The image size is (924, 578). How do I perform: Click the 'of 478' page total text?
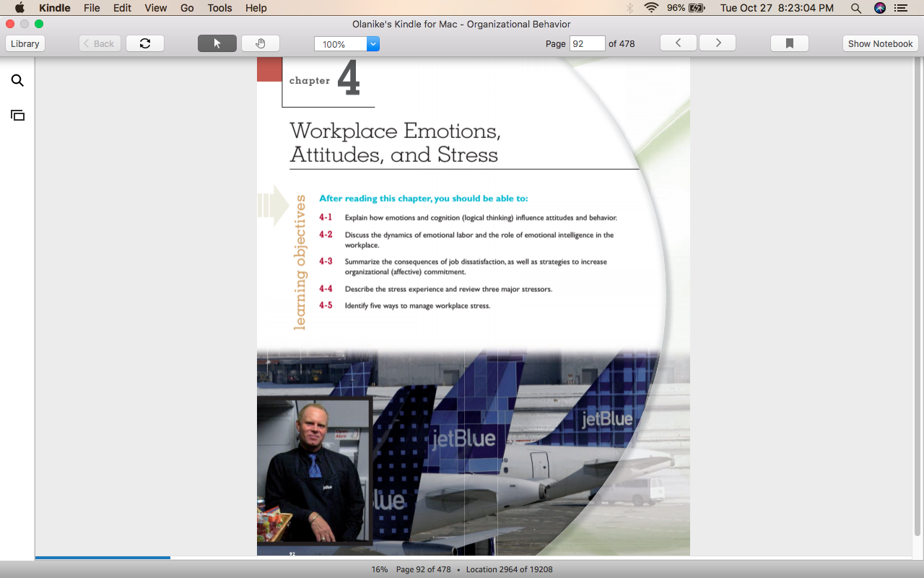[x=622, y=43]
